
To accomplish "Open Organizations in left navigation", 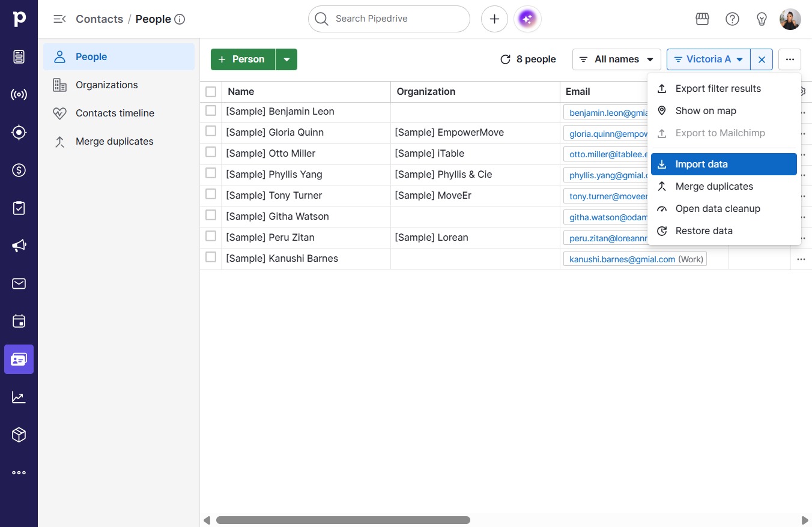I will point(119,85).
